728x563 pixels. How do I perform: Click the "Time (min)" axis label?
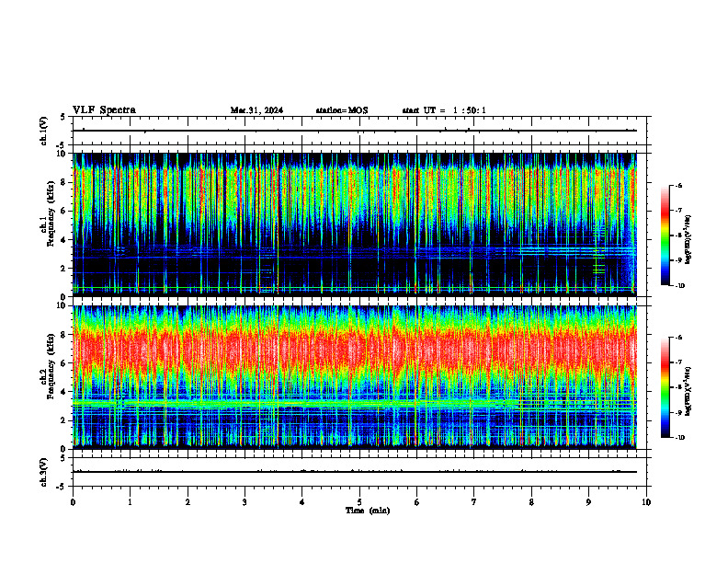pyautogui.click(x=368, y=511)
